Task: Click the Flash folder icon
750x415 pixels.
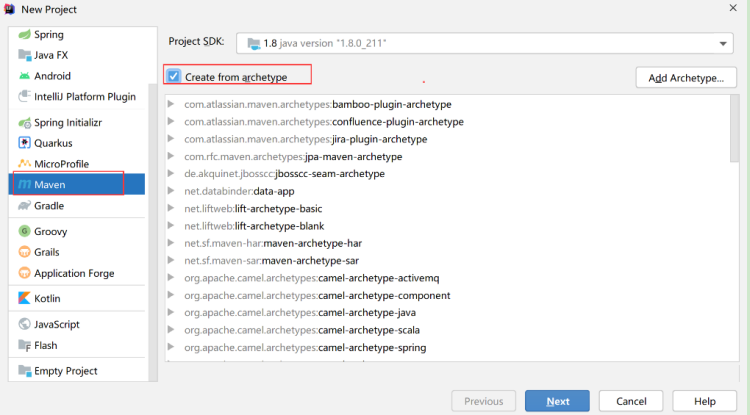Action: [24, 345]
